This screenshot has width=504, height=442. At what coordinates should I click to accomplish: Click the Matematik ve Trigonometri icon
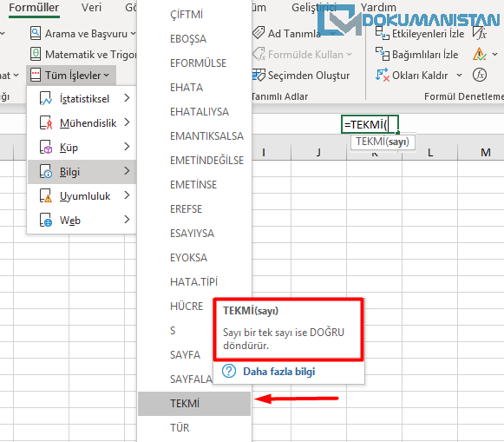pos(36,54)
